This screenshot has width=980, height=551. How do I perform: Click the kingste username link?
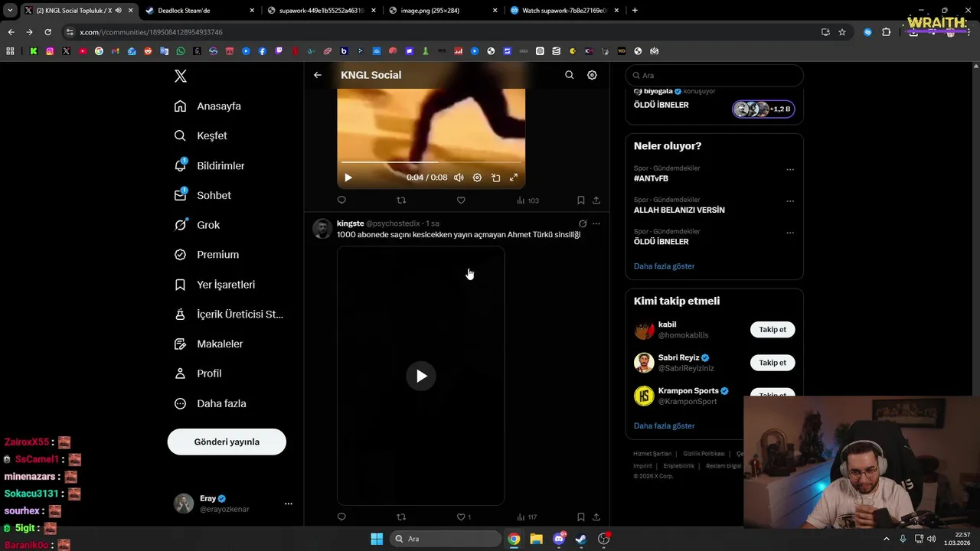[351, 223]
